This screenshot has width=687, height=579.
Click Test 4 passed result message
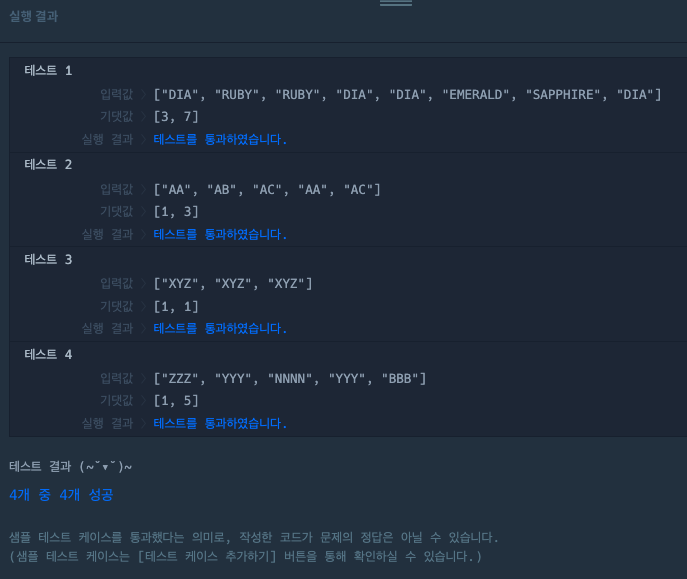tap(220, 424)
